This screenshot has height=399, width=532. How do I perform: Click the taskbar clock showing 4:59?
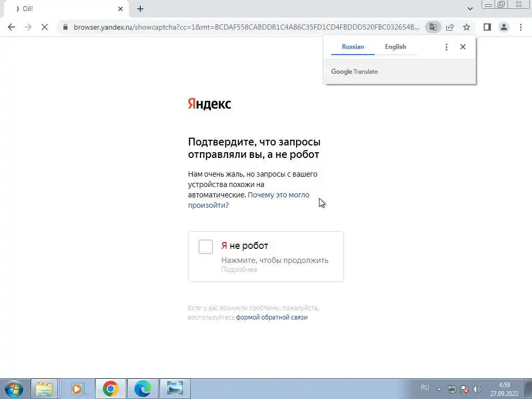click(x=504, y=389)
